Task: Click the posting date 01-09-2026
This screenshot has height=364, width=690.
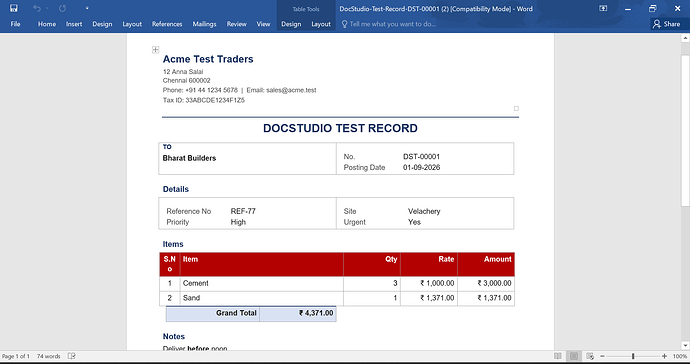Action: (x=421, y=168)
